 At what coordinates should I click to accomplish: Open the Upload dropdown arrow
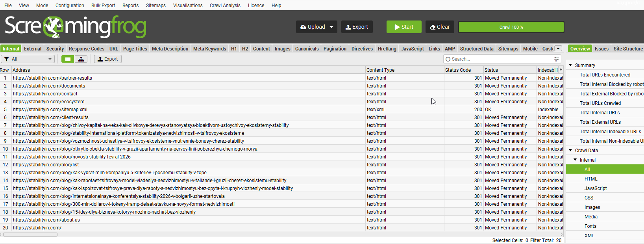[331, 27]
